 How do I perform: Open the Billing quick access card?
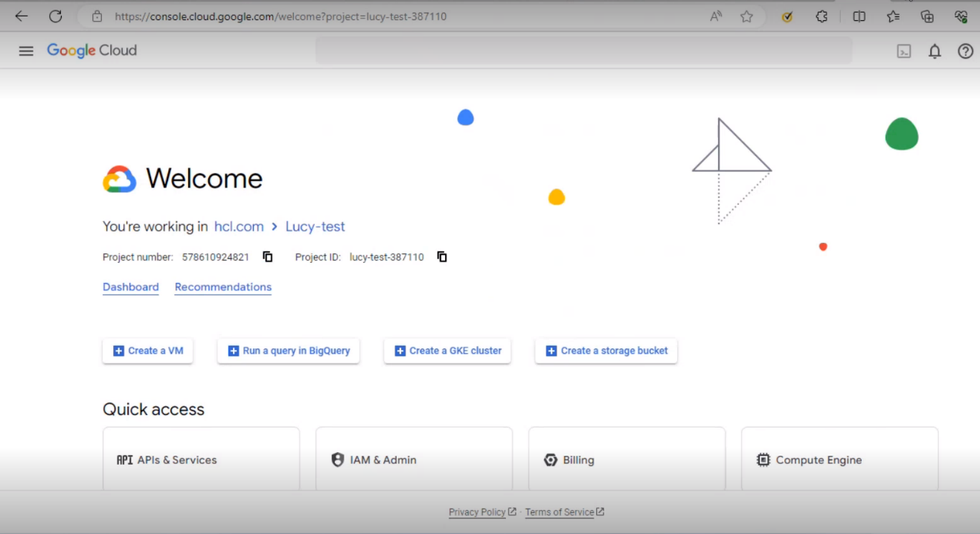pos(627,459)
